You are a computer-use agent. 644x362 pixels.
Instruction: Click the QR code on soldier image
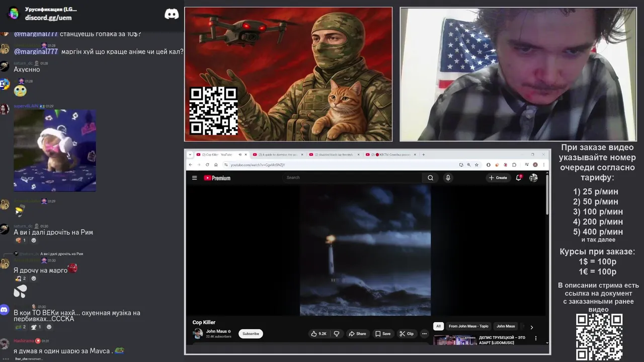pyautogui.click(x=213, y=111)
